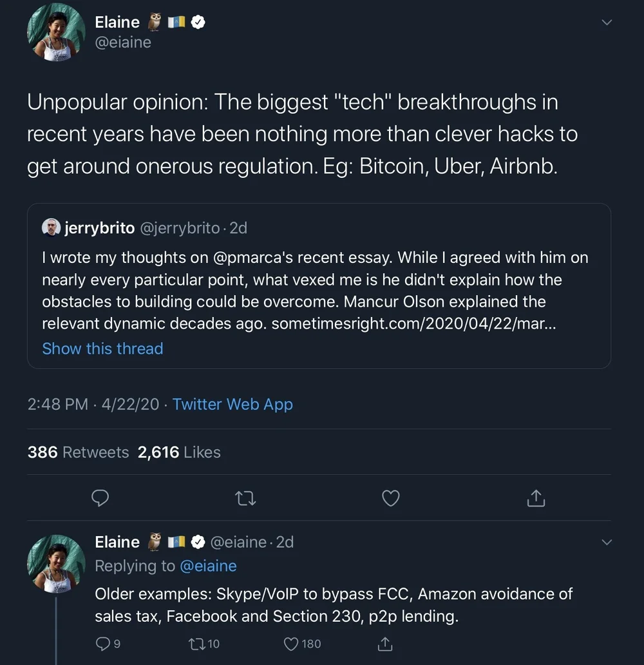Like the reply with 180 likes
The image size is (644, 665).
pyautogui.click(x=291, y=643)
